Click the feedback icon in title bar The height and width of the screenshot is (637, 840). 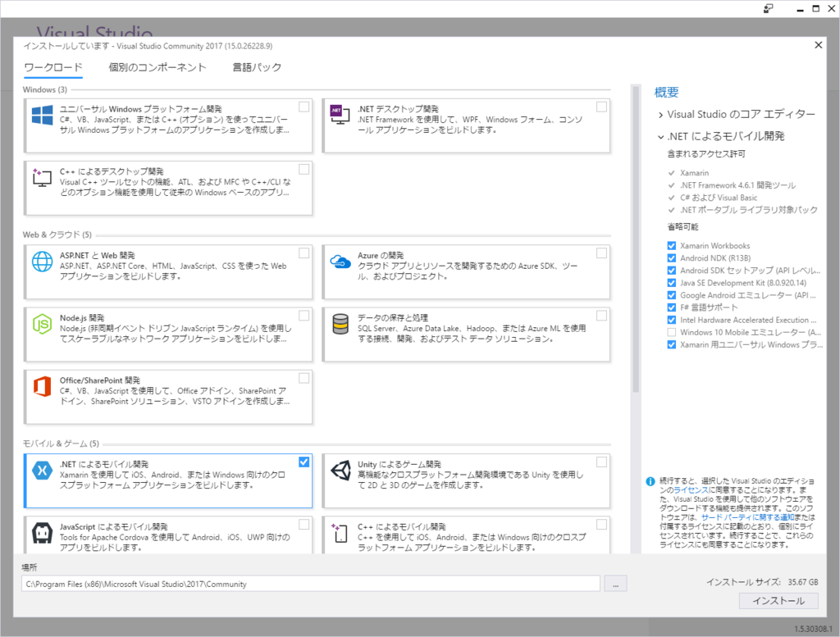point(768,8)
